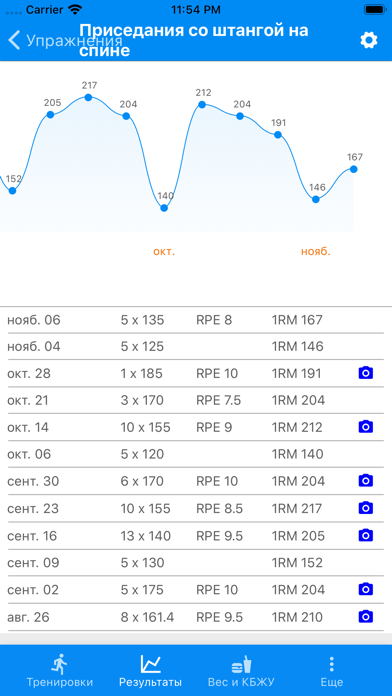Open photo for авг. 26 entry
Image resolution: width=392 pixels, height=696 pixels.
(x=365, y=617)
